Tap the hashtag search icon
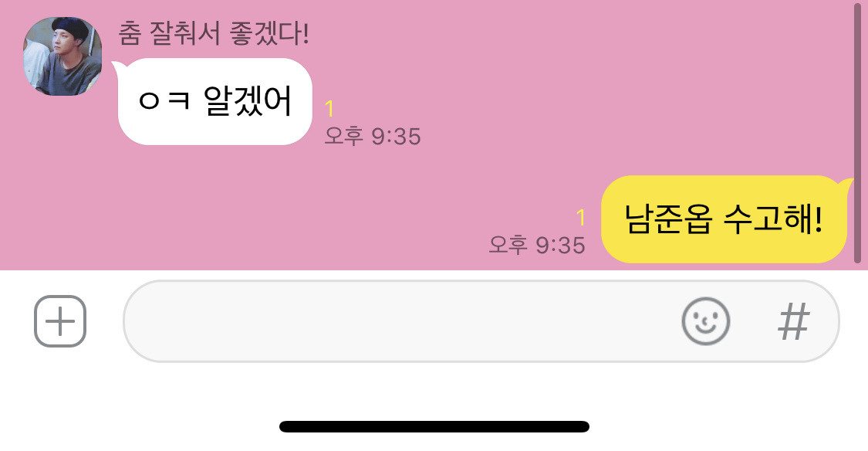 tap(794, 321)
